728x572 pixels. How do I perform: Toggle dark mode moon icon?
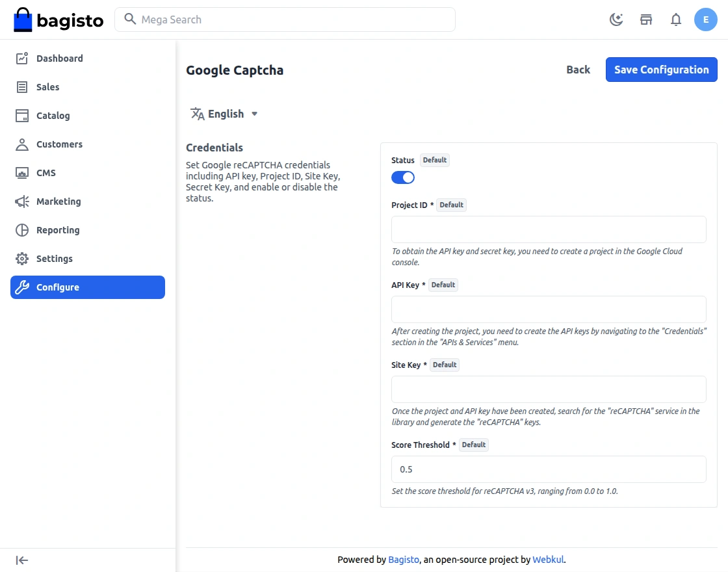(616, 19)
